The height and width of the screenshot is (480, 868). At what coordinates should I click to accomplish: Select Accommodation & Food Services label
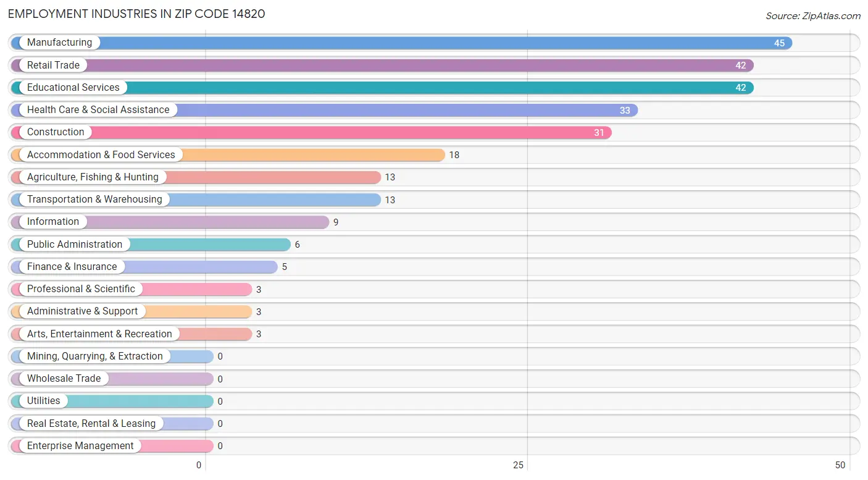[x=101, y=154]
